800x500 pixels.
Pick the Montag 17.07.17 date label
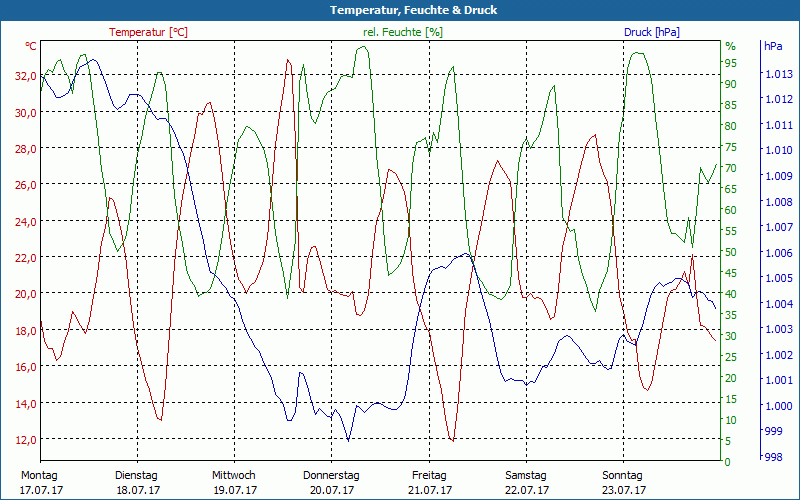coord(39,482)
